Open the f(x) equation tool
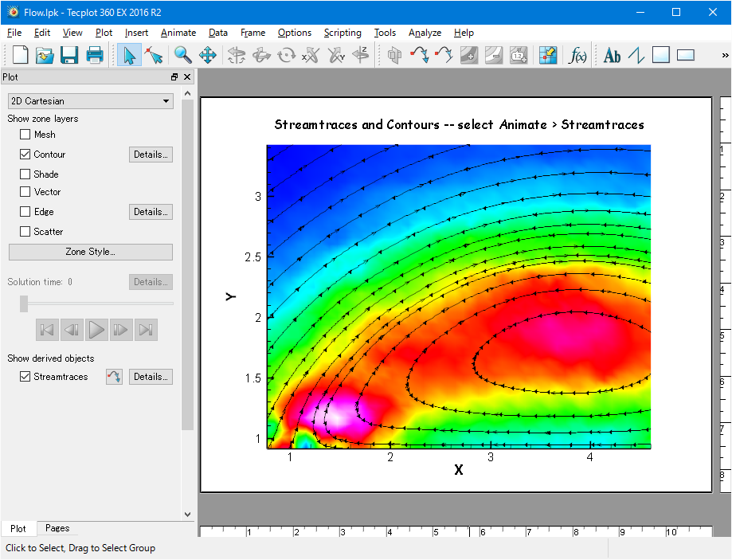The image size is (732, 560). coord(577,56)
